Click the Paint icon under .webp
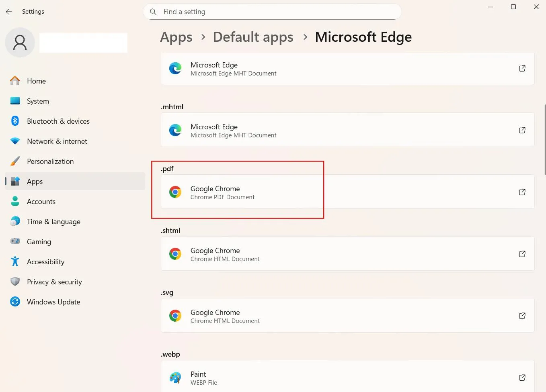 pyautogui.click(x=175, y=378)
